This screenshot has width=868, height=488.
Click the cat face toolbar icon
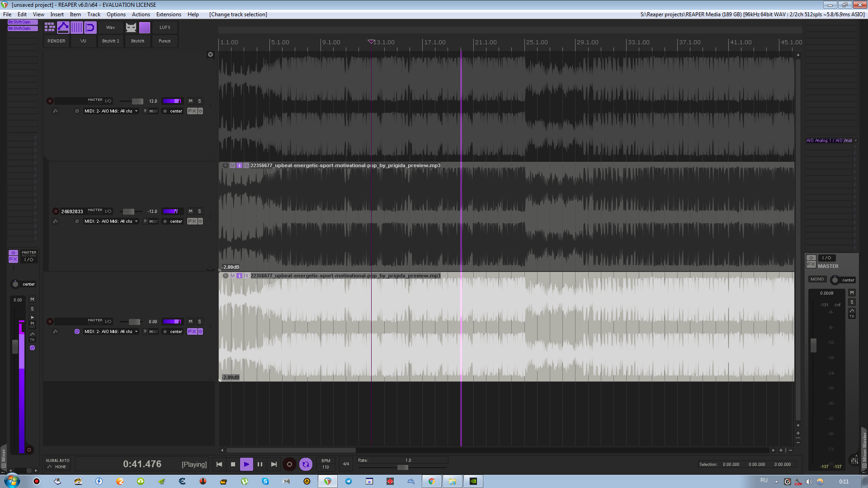pos(131,28)
